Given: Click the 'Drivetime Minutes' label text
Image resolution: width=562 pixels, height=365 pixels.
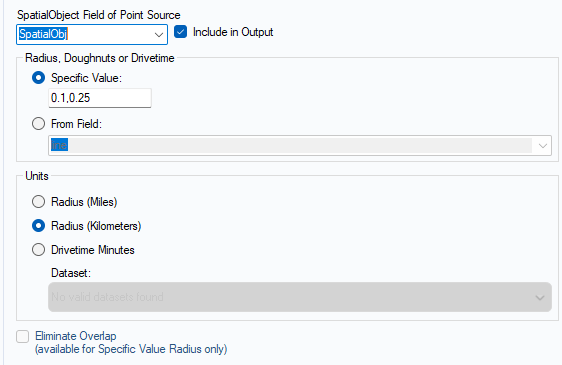Looking at the screenshot, I should (93, 250).
